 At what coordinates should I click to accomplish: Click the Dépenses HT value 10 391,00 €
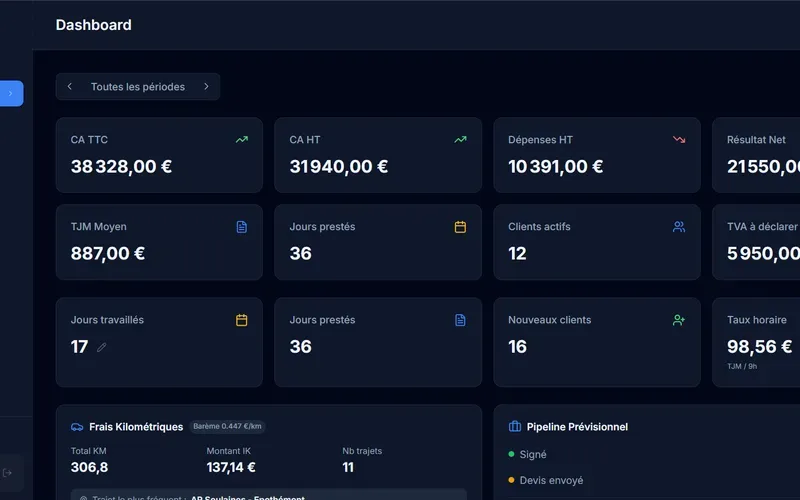tap(556, 166)
